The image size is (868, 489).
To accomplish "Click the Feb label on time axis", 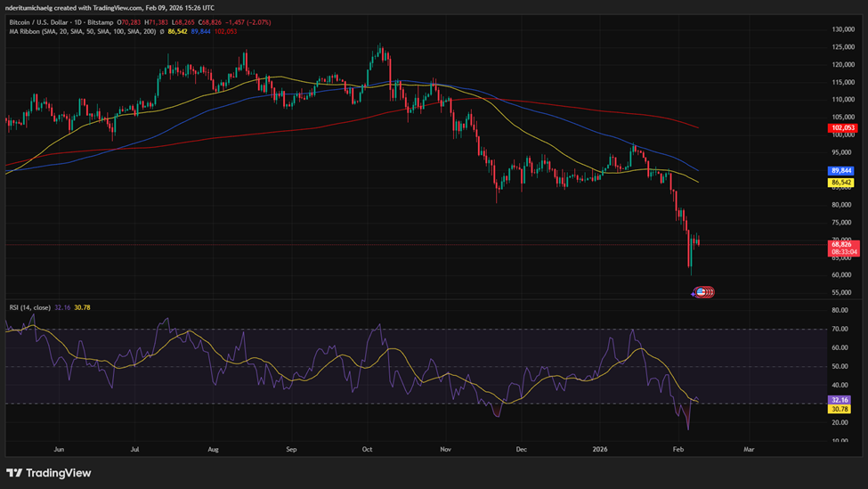I will [x=678, y=450].
